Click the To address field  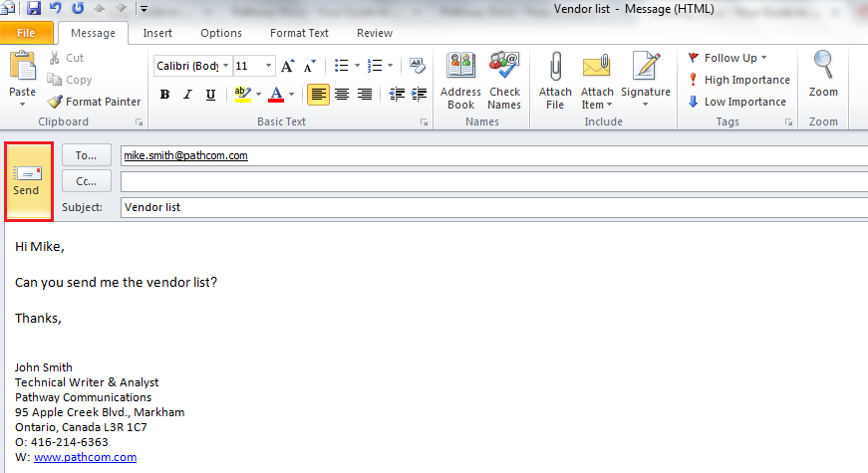tap(493, 155)
